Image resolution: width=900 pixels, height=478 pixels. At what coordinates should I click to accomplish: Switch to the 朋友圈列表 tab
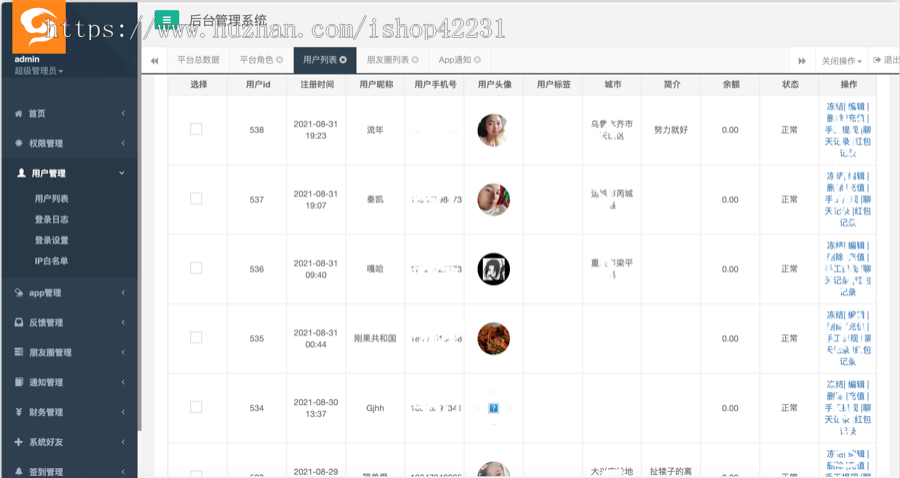point(388,60)
